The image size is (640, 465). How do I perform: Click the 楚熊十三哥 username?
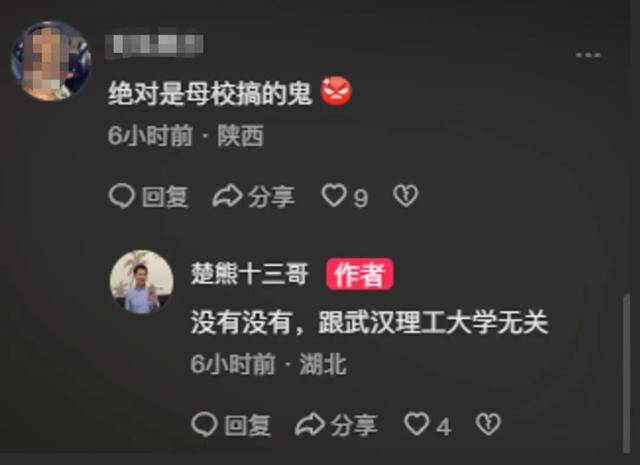(x=249, y=274)
